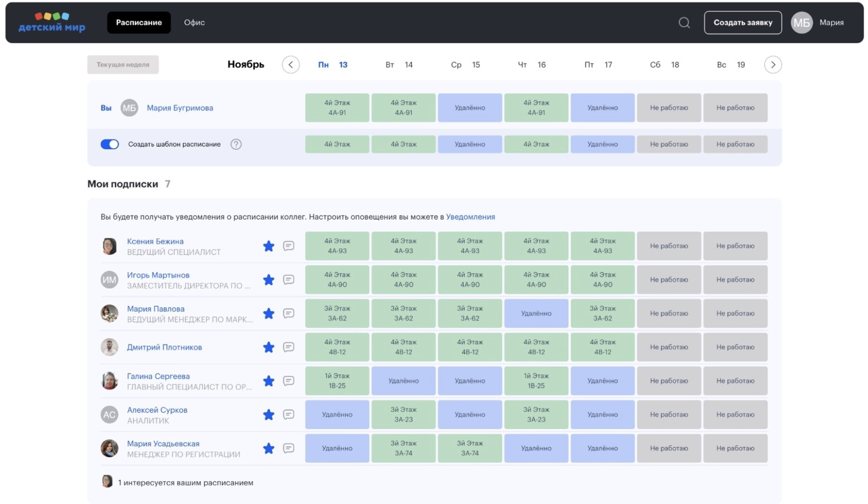Image resolution: width=868 pixels, height=504 pixels.
Task: Select the Расписание tab
Action: (x=139, y=22)
